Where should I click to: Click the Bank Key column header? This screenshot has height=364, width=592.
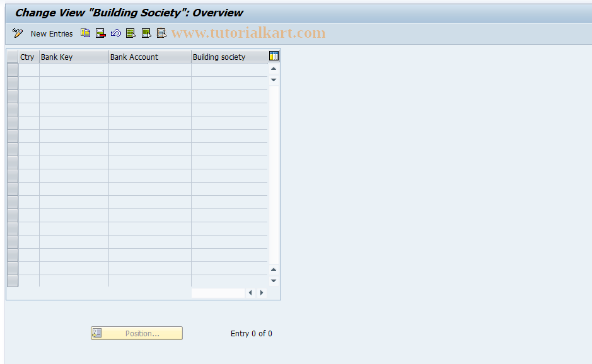click(74, 57)
